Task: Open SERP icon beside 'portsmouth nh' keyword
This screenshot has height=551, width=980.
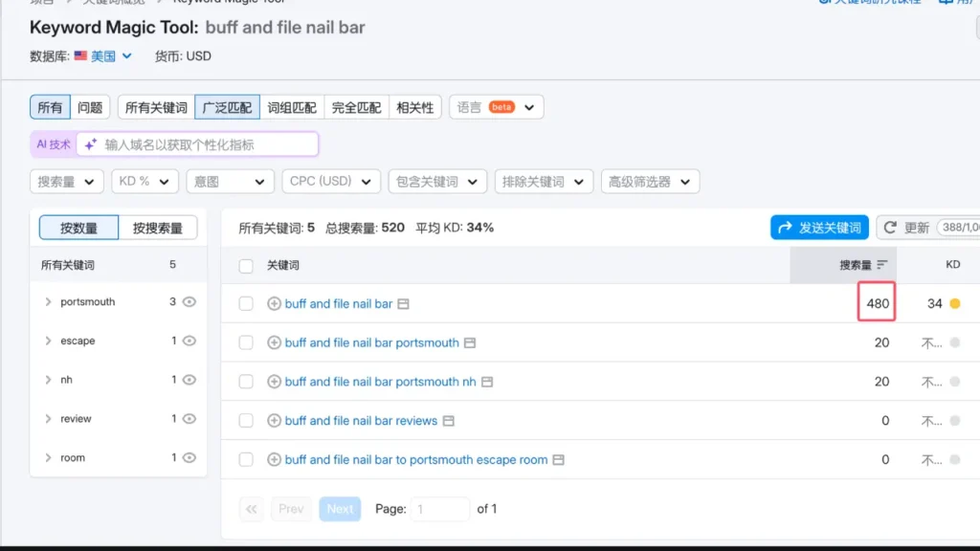Action: 487,382
